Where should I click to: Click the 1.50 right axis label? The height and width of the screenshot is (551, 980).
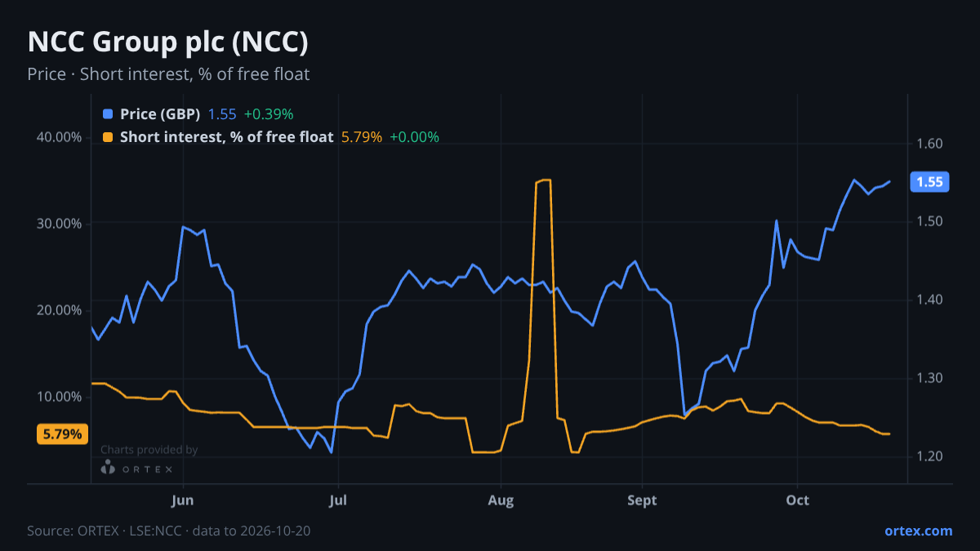(930, 221)
